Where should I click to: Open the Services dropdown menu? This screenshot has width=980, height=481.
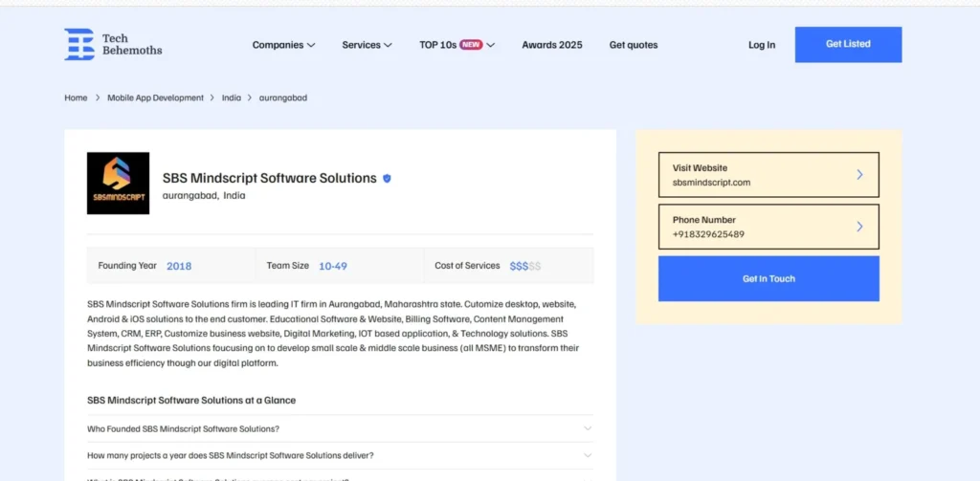(367, 45)
